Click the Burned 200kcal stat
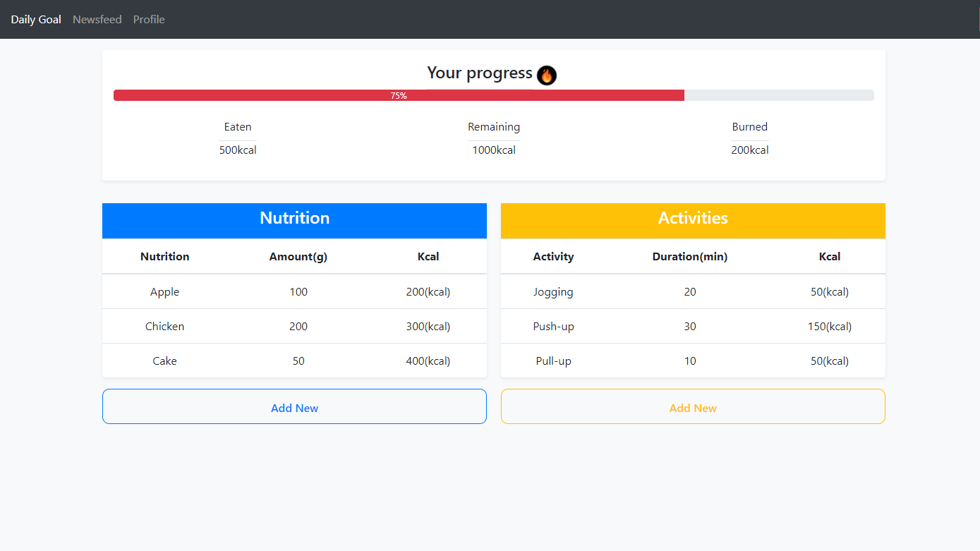Image resolution: width=980 pixels, height=551 pixels. pos(749,138)
